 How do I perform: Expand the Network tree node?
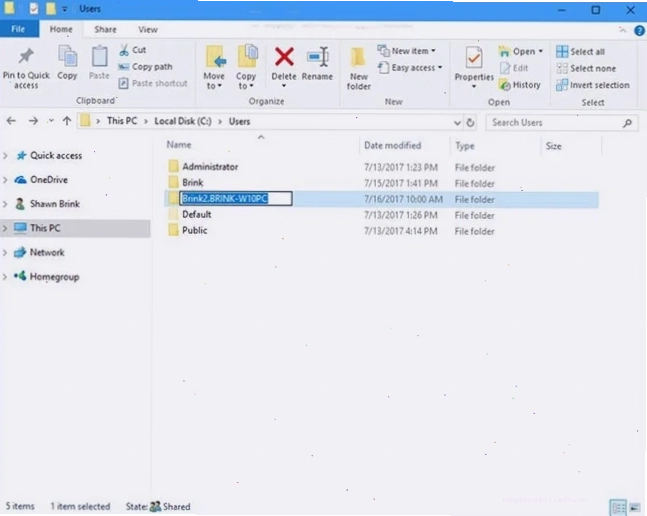(5, 252)
